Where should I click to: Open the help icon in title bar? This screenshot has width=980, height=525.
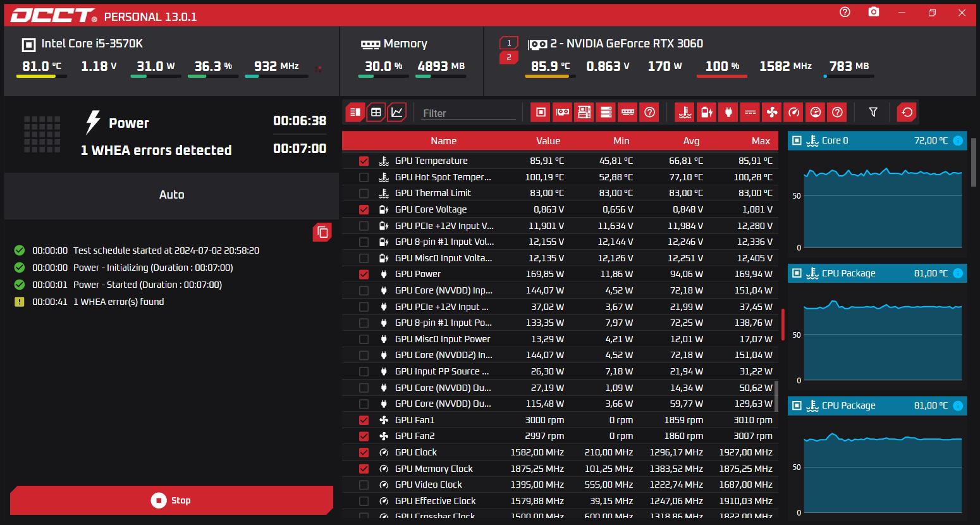click(x=845, y=13)
